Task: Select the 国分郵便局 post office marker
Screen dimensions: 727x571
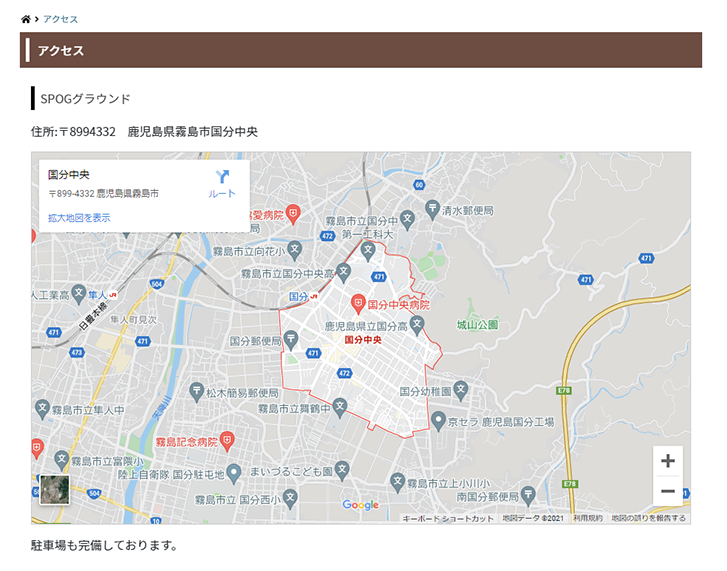Action: coord(291,339)
